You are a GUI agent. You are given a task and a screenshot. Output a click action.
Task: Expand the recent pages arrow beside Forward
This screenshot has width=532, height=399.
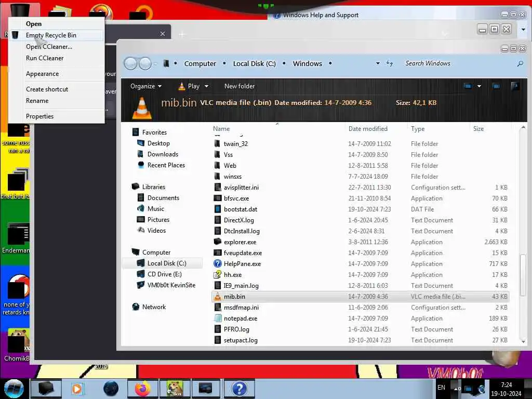pyautogui.click(x=155, y=63)
